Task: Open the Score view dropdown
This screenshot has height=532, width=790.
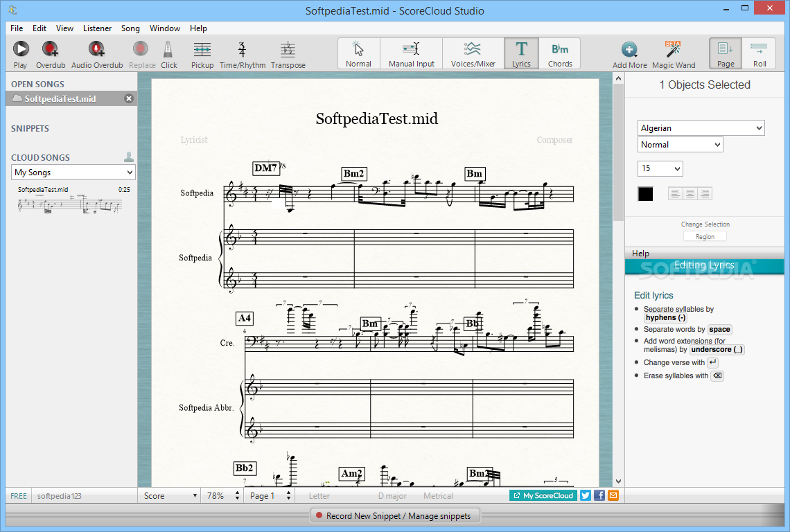Action: (x=170, y=496)
